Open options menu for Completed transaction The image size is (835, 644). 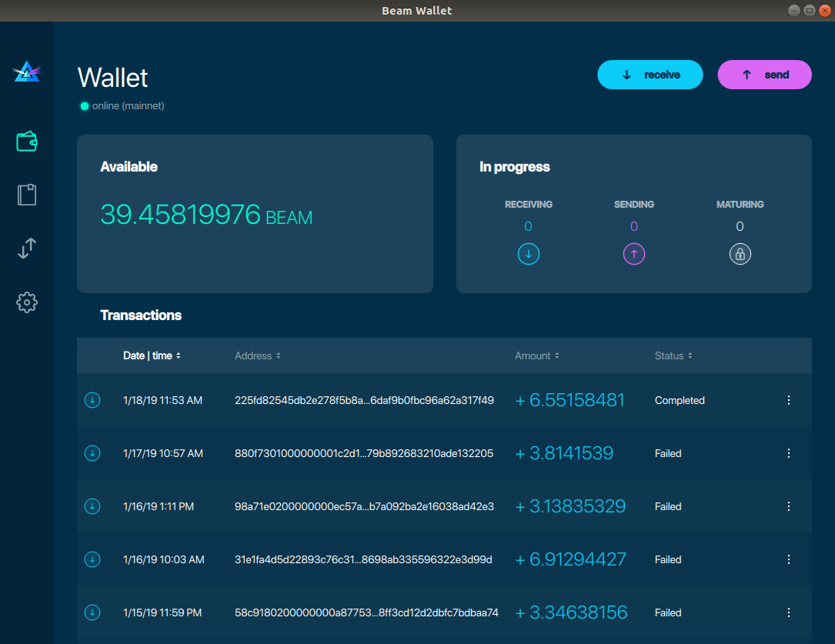click(789, 400)
